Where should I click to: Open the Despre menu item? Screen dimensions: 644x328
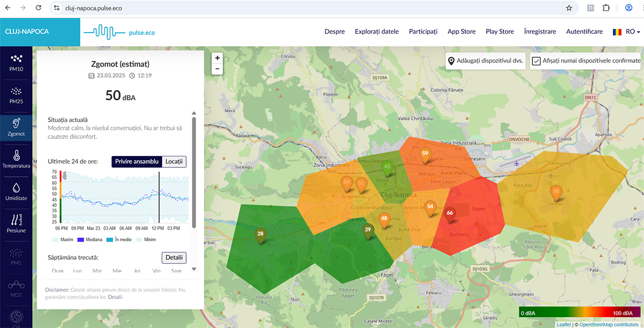334,32
